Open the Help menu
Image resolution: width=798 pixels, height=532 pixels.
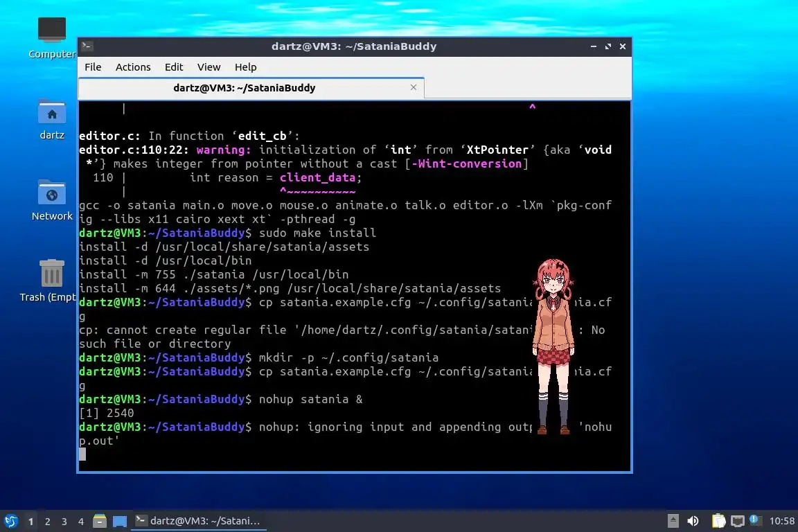(245, 67)
